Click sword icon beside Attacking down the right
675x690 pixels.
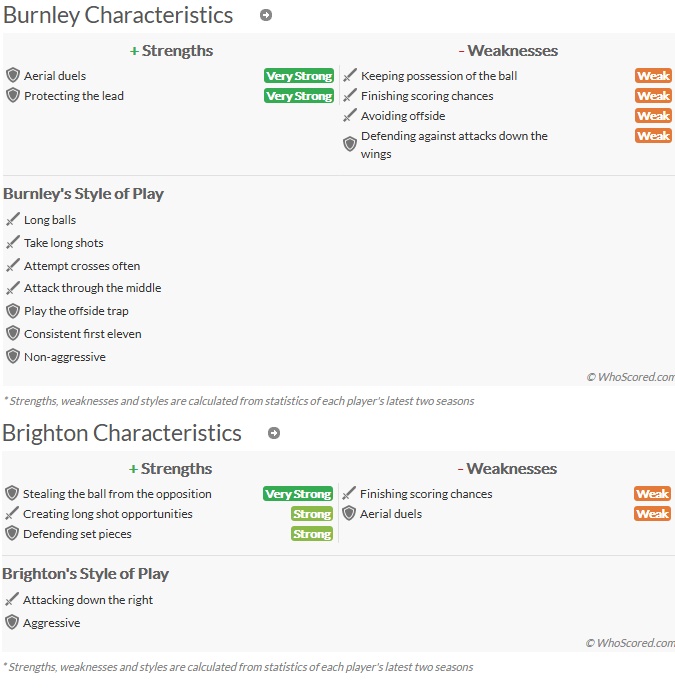coord(12,599)
